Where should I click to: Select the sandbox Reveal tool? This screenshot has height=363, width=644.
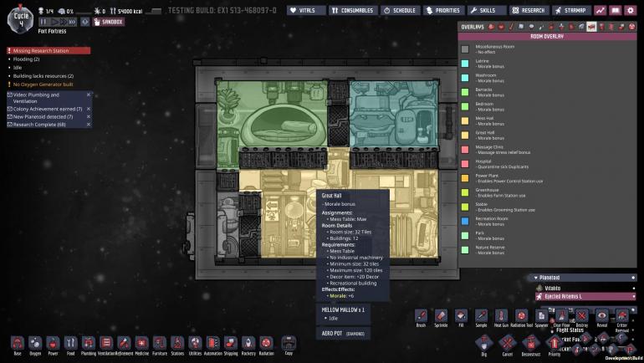point(601,318)
